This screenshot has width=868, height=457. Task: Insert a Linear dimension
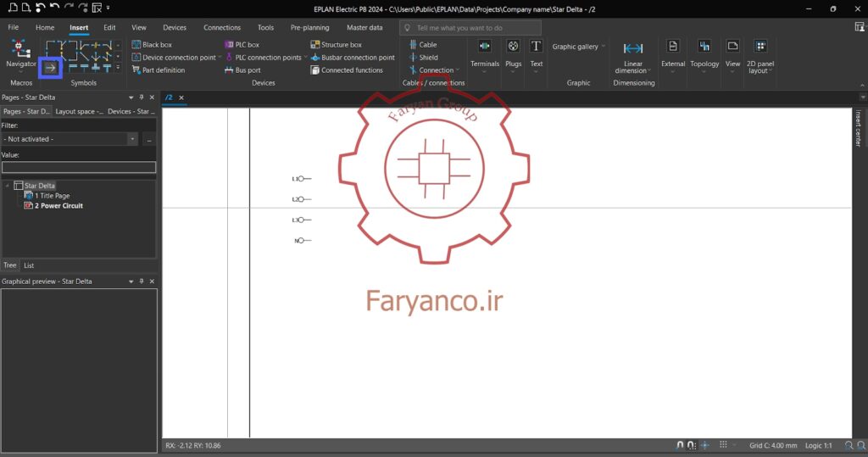(632, 57)
